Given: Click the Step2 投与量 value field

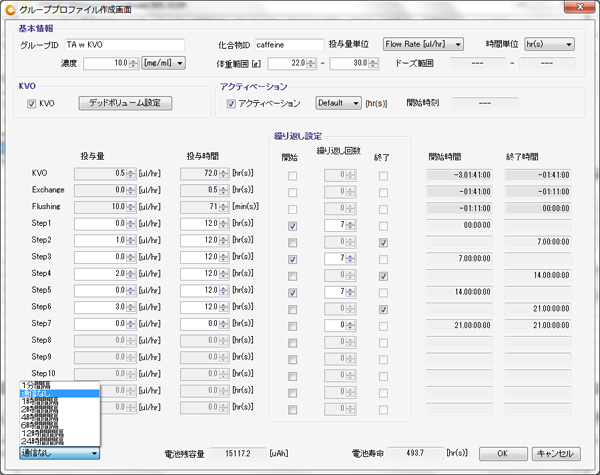Looking at the screenshot, I should point(100,240).
